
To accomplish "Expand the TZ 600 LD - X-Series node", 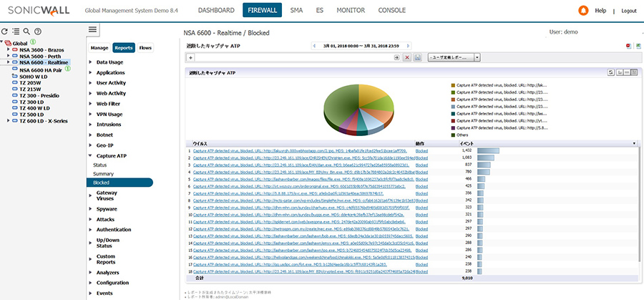I will coord(8,121).
